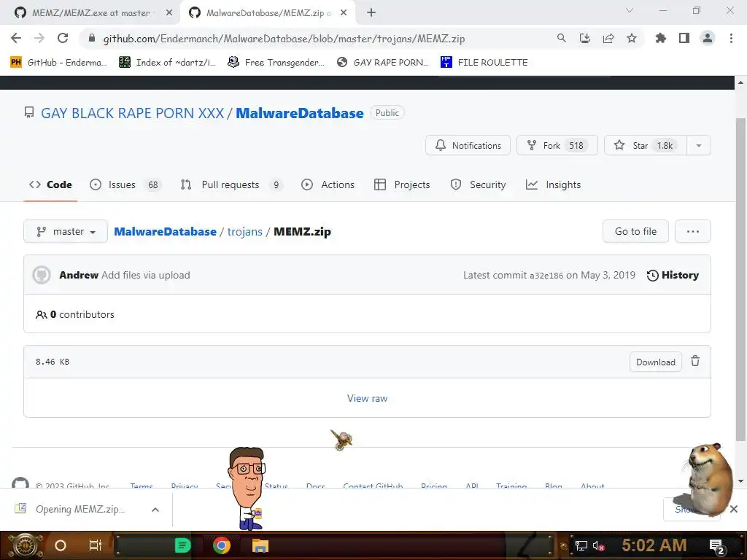The width and height of the screenshot is (747, 560).
Task: Click the taskbar clock showing 5:02 AM
Action: [654, 545]
